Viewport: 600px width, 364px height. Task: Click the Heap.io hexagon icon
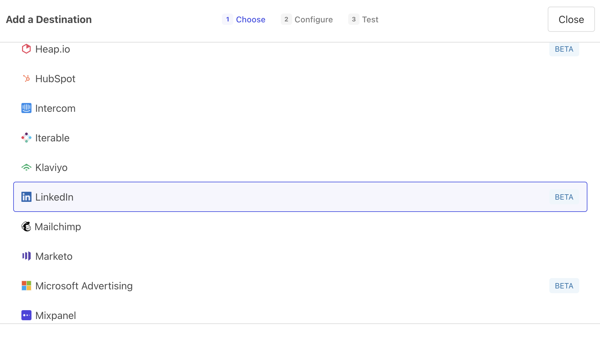(x=26, y=49)
